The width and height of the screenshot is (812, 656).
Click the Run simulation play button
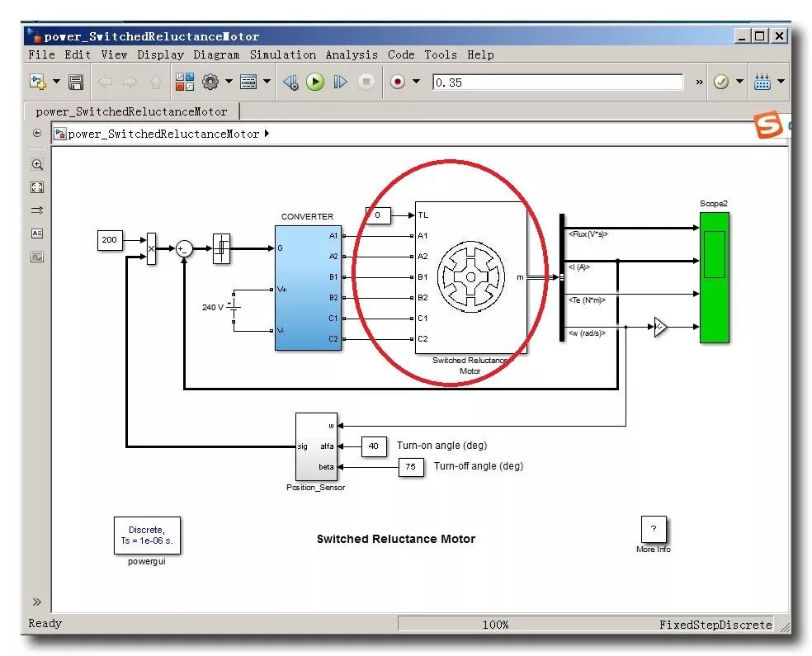point(314,82)
